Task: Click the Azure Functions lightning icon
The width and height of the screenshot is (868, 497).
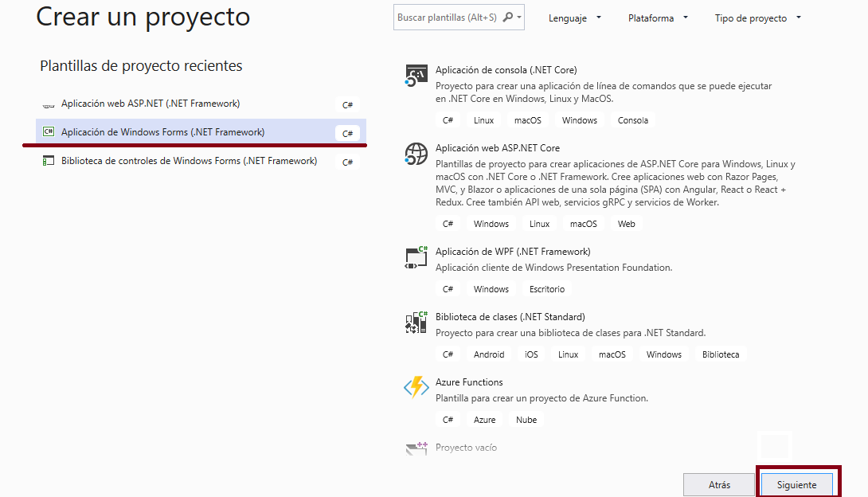Action: tap(416, 387)
